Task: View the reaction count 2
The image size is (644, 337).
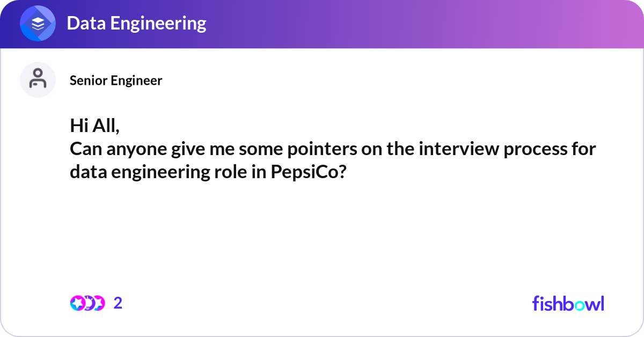Action: click(118, 303)
